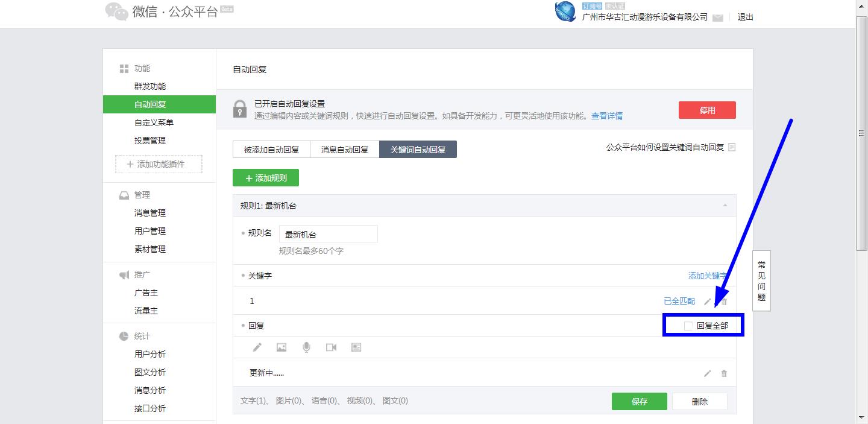The width and height of the screenshot is (868, 424).
Task: Open the help icon beside 公众平台如何设置关键词自动回复
Action: click(x=732, y=147)
